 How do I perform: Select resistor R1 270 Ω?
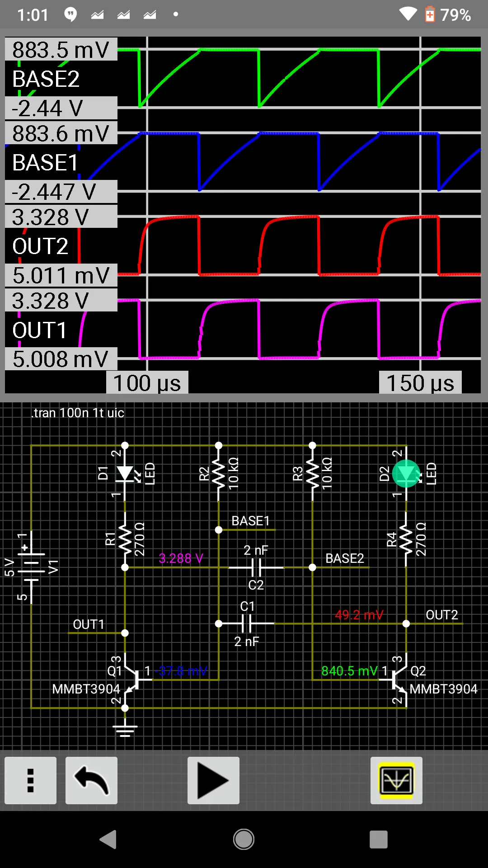coord(125,539)
